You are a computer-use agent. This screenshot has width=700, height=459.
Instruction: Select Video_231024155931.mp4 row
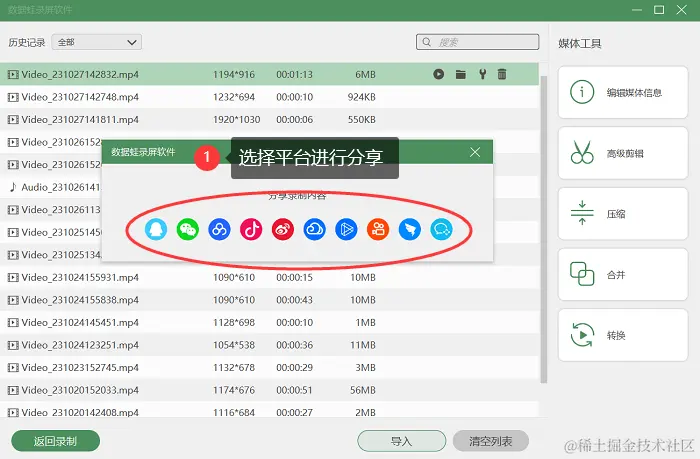click(x=269, y=277)
